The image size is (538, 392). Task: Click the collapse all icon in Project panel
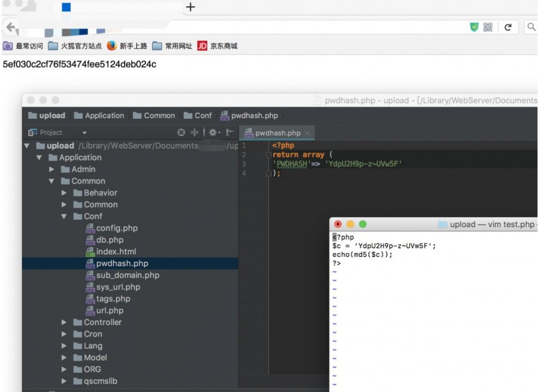pos(194,132)
